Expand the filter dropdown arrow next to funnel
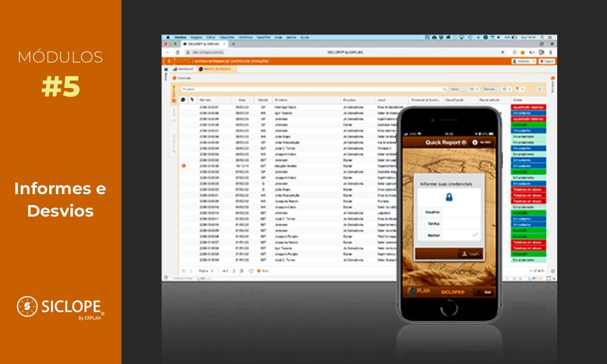Viewport: 607px width, 364px height. (x=522, y=89)
